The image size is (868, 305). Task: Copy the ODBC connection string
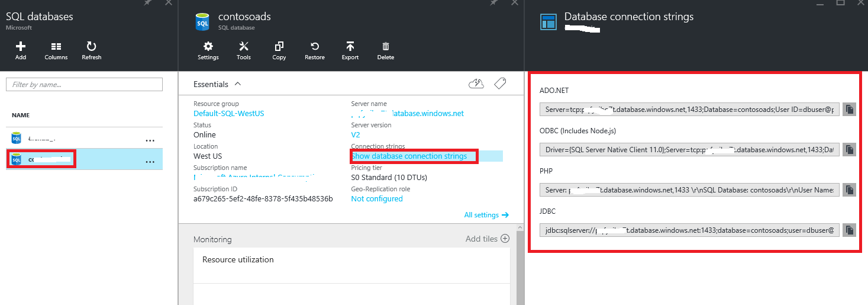[x=849, y=150]
